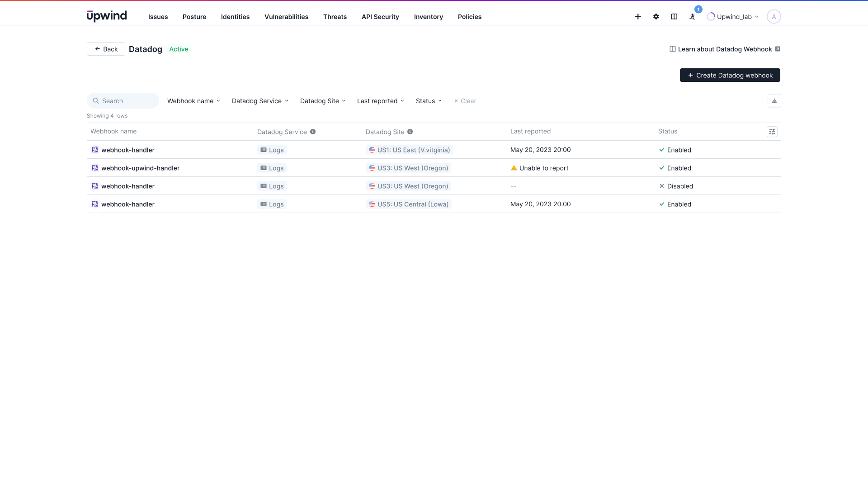Open settings via the gear icon
The width and height of the screenshot is (868, 489).
(x=656, y=16)
